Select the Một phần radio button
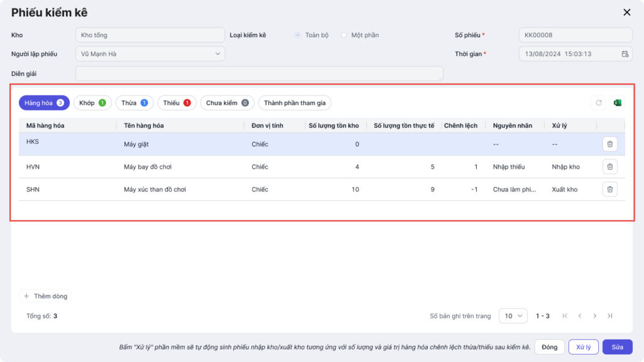 coord(344,35)
